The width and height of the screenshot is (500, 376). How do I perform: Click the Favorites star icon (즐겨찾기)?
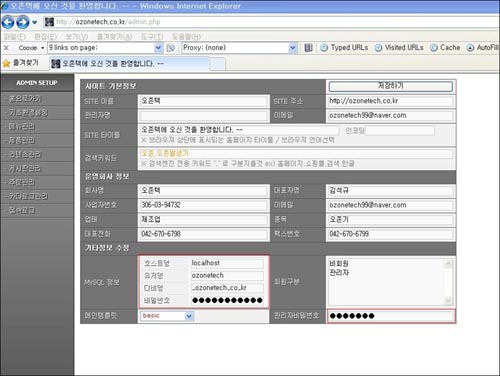[6, 63]
